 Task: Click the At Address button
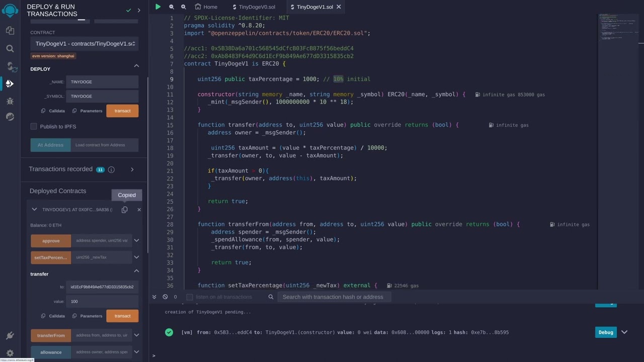50,145
